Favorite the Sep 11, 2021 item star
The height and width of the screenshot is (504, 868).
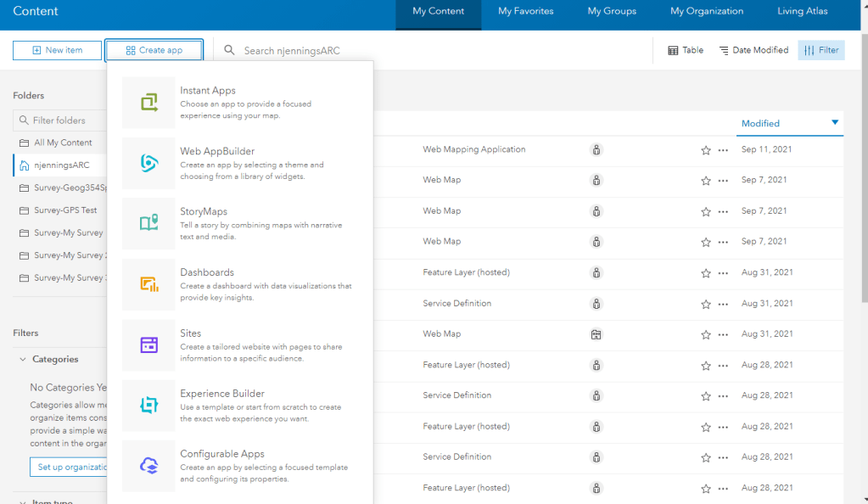[706, 150]
